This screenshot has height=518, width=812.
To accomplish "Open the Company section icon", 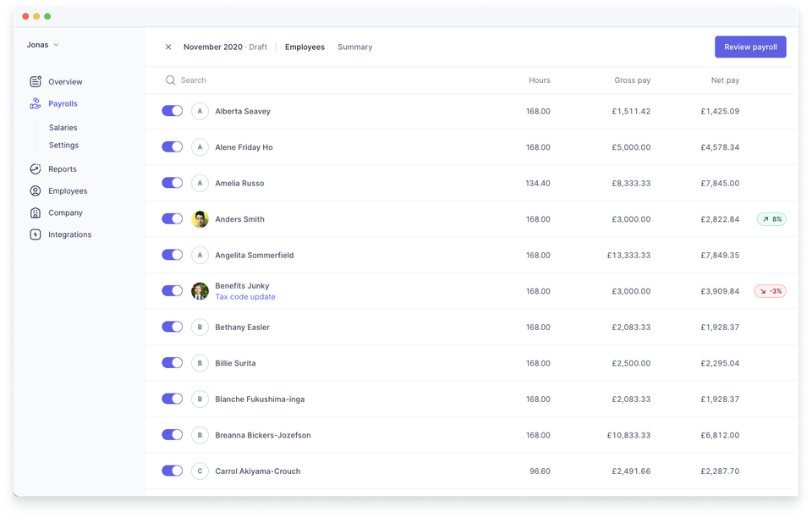I will (35, 212).
